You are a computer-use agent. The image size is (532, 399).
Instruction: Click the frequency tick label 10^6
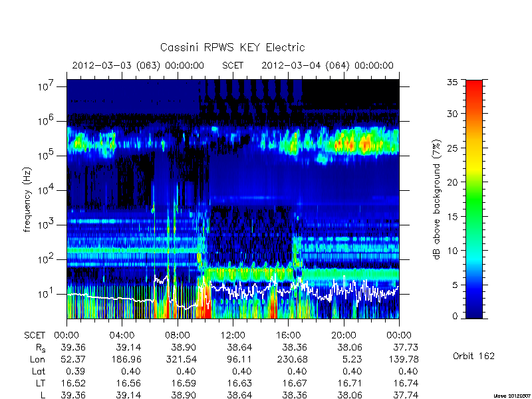pyautogui.click(x=46, y=121)
